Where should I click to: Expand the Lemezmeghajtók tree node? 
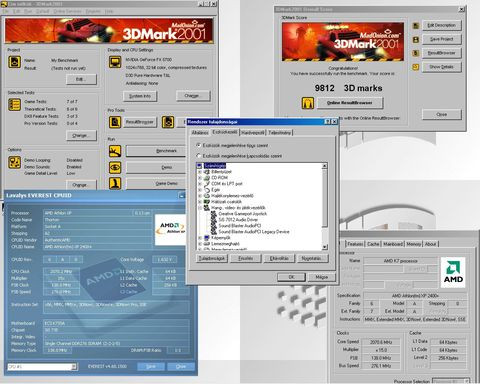[x=200, y=244]
